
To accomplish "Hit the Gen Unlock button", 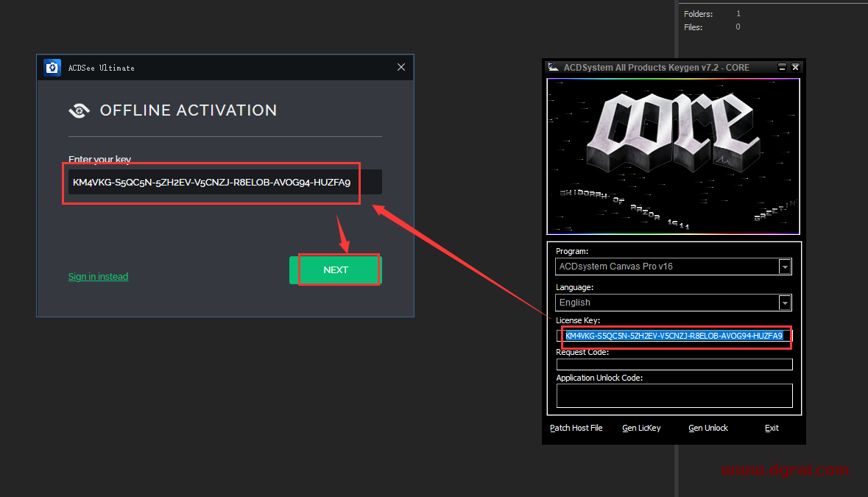I will (x=708, y=428).
